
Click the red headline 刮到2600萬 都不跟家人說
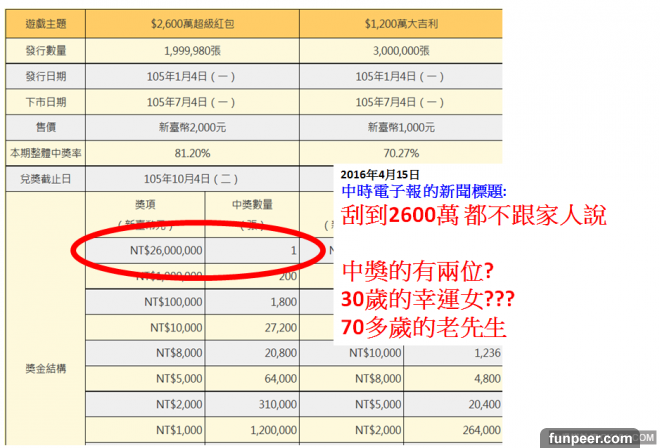[x=473, y=215]
